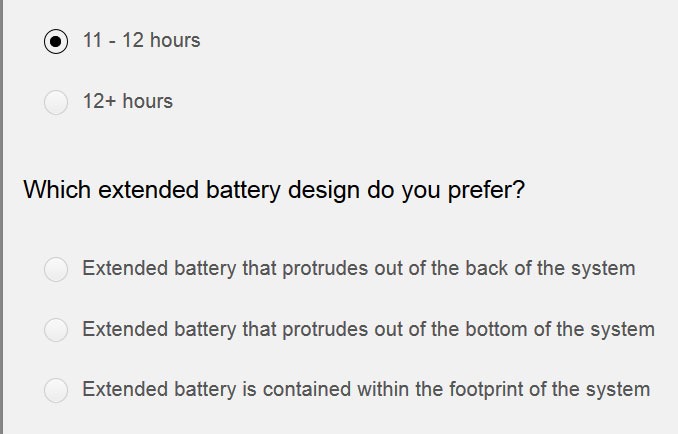Click the word "hours" beside "12+"
678x434 pixels.
(147, 102)
